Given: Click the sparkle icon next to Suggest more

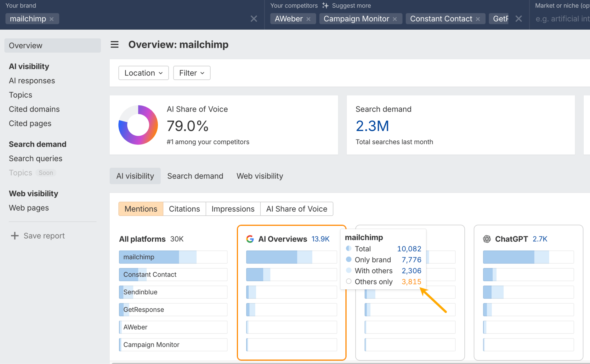Looking at the screenshot, I should tap(325, 5).
